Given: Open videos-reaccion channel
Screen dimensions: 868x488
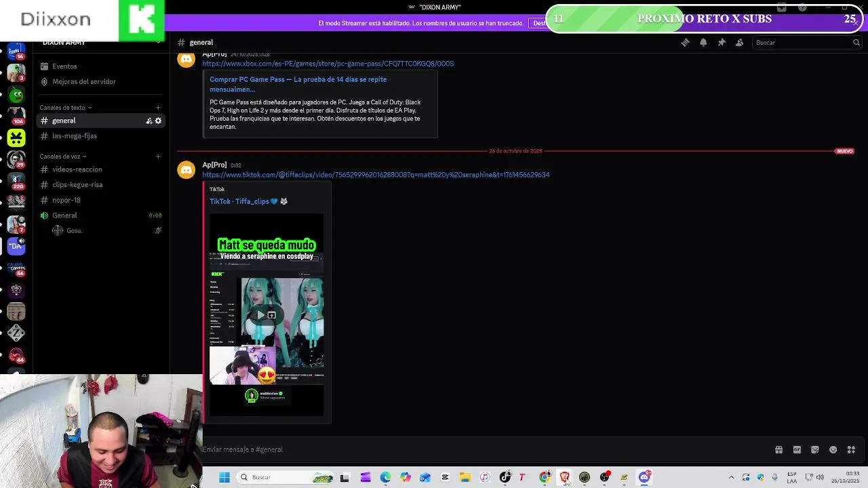Looking at the screenshot, I should tap(102, 169).
